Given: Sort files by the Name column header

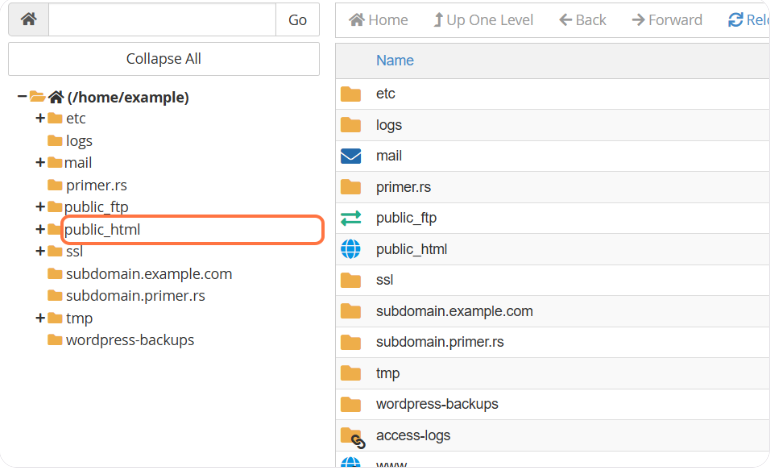Looking at the screenshot, I should pos(395,61).
